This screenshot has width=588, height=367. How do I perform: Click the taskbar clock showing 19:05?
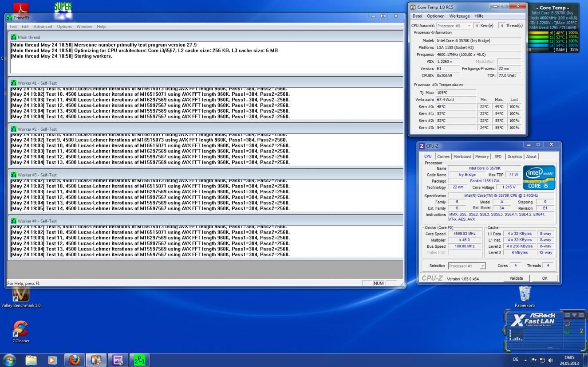point(569,360)
